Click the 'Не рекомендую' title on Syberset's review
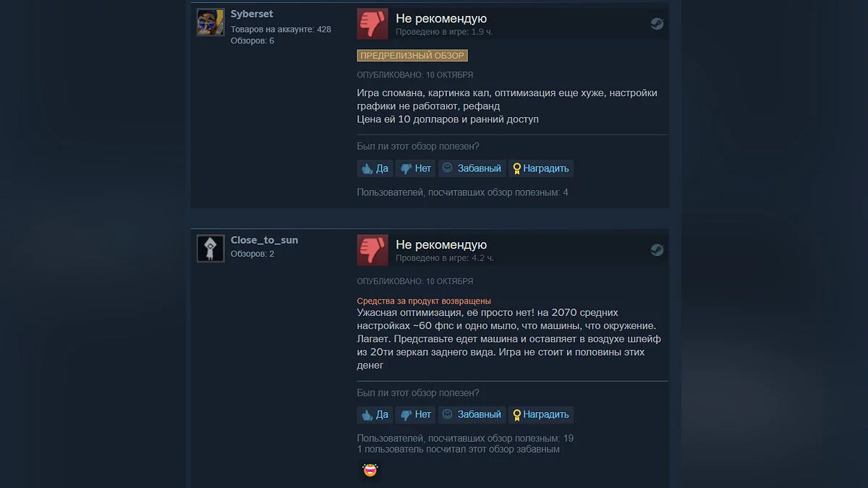This screenshot has width=868, height=488. click(441, 19)
